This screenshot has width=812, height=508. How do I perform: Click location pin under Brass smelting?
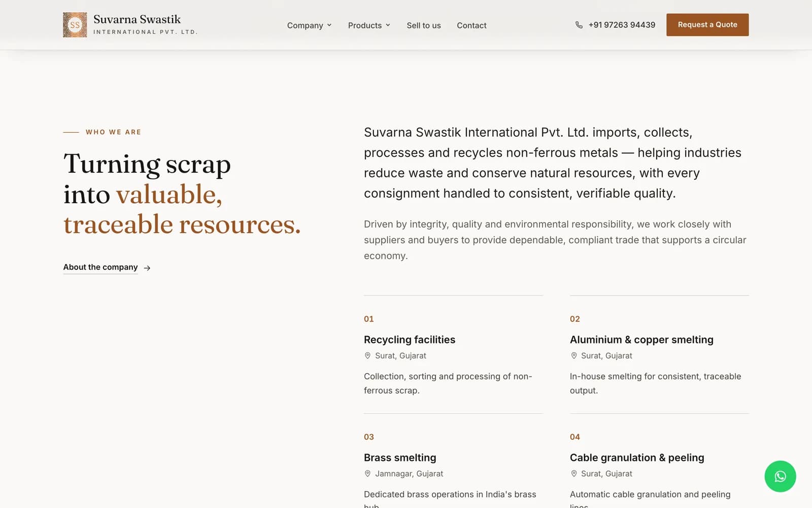tap(367, 473)
